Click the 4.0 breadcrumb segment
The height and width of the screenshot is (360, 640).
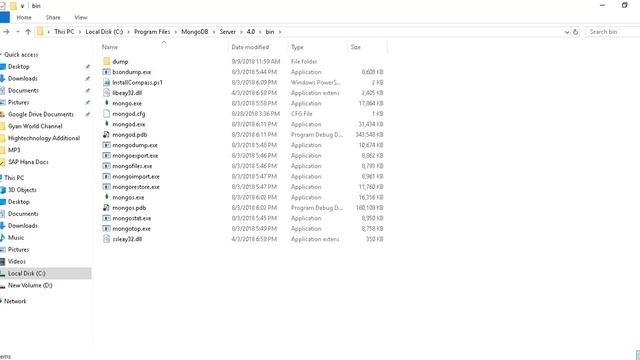point(251,32)
